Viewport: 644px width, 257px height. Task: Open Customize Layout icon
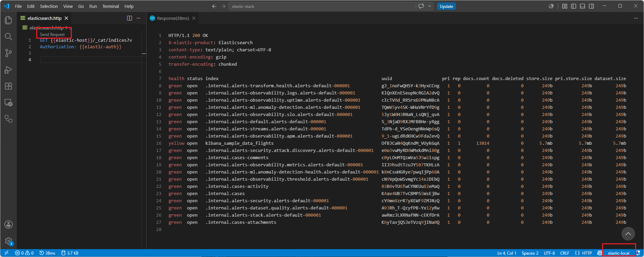point(565,6)
